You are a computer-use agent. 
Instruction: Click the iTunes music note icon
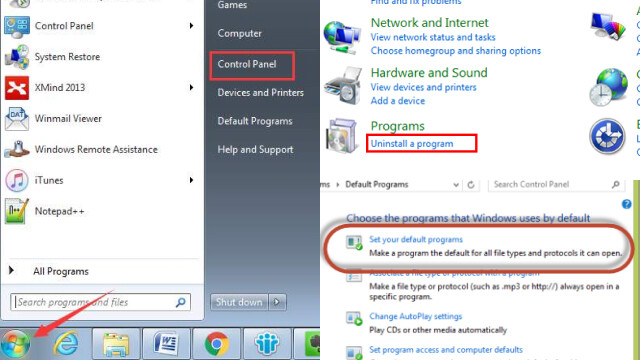coord(17,180)
